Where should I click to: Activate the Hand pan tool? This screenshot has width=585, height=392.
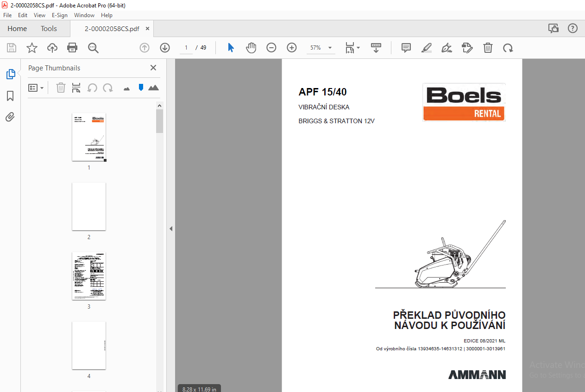click(251, 48)
